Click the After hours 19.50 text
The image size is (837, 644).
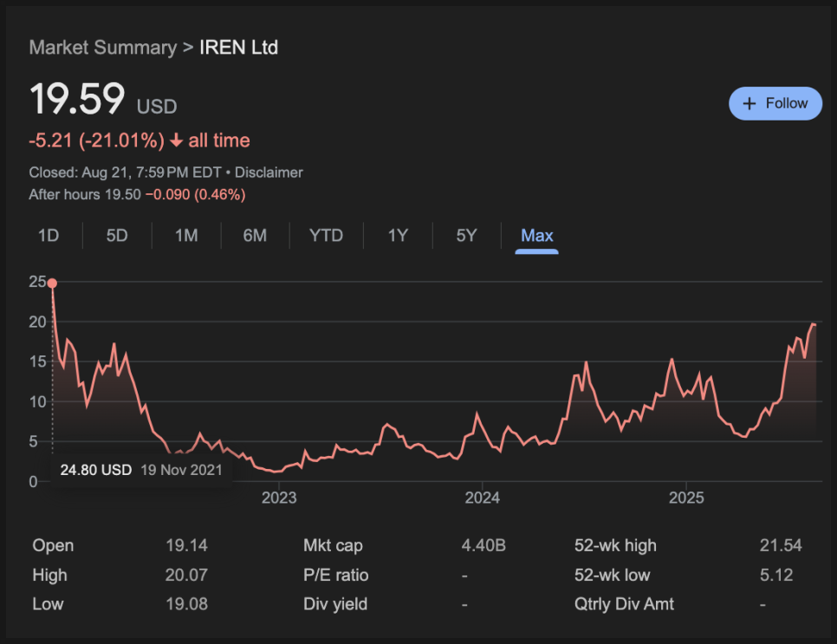coord(85,194)
